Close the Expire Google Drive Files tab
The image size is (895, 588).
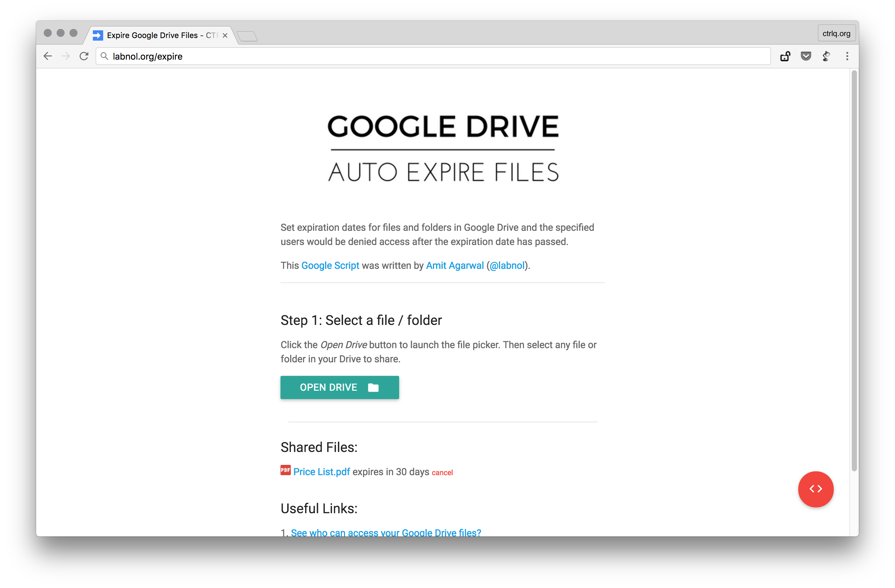coord(225,35)
